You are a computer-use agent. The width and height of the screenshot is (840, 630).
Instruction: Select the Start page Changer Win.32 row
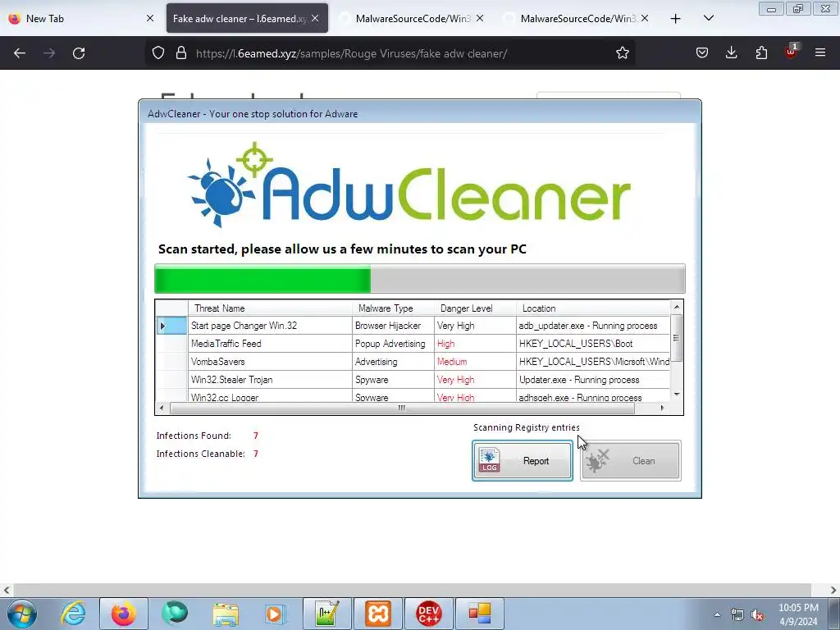413,326
